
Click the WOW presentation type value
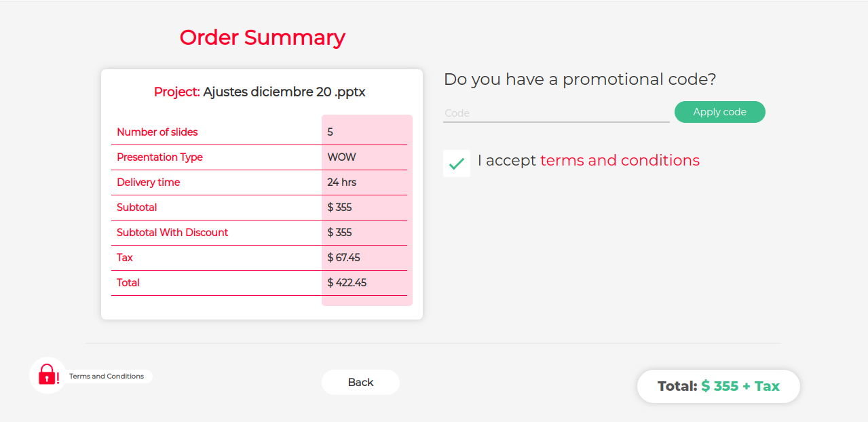[341, 157]
